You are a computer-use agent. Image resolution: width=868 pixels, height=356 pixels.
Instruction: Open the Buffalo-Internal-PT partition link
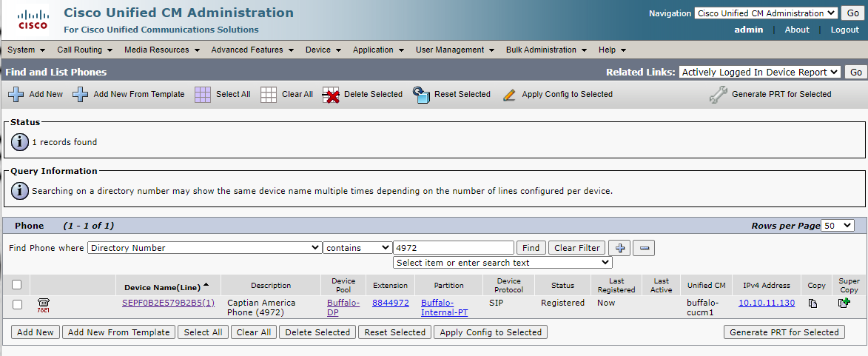coord(445,308)
